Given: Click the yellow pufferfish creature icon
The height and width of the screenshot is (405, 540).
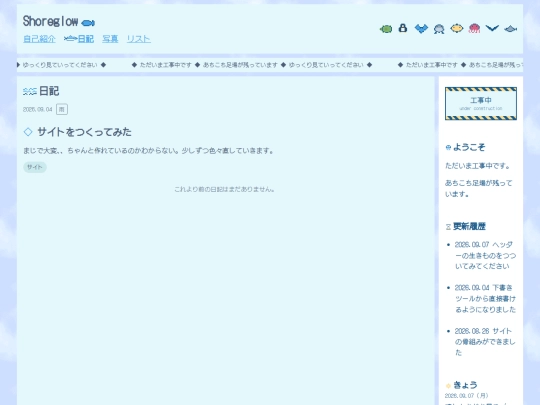Looking at the screenshot, I should 457,28.
